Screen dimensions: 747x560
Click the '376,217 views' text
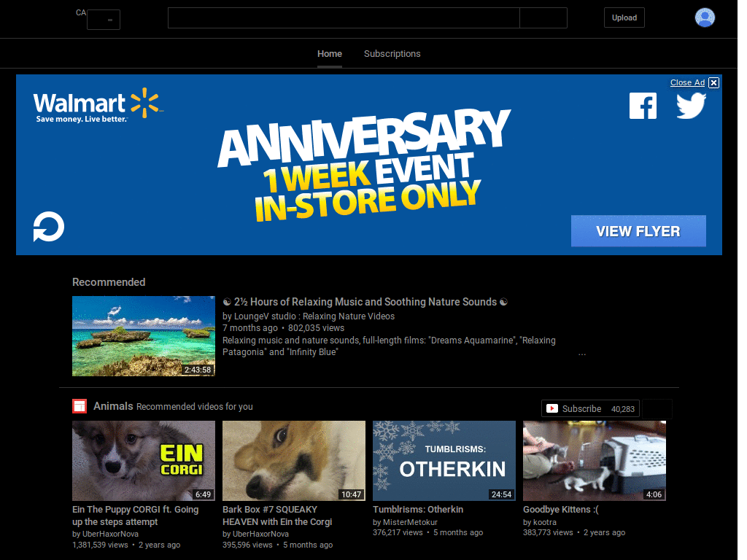tap(398, 532)
